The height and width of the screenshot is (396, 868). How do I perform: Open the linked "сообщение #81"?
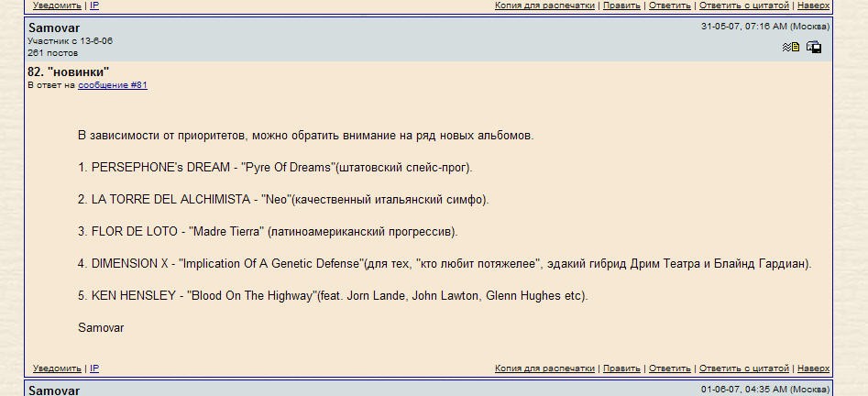[113, 85]
